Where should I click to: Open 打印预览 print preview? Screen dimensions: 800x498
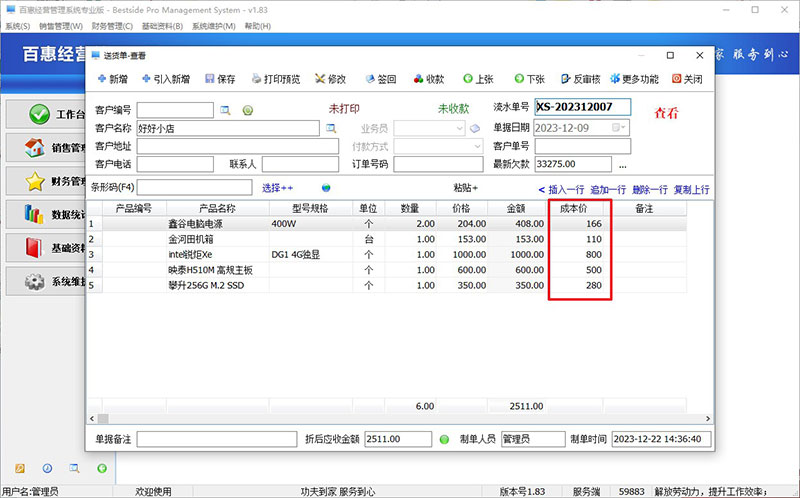[x=276, y=79]
